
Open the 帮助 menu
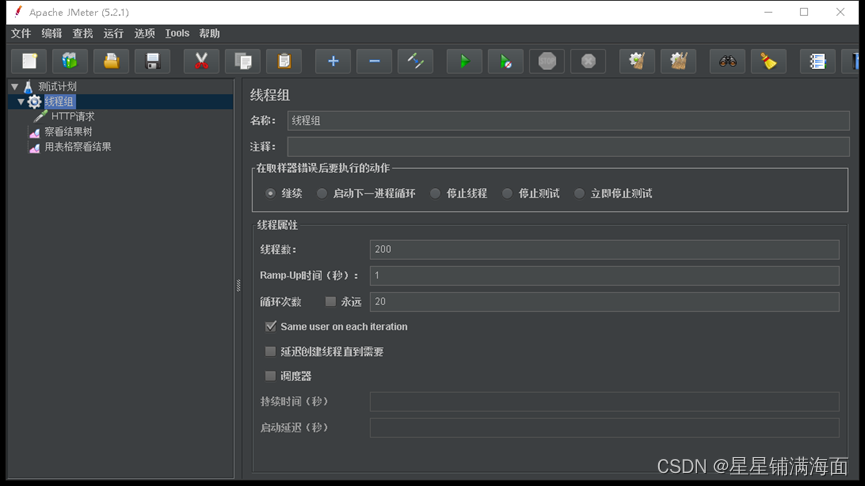click(x=210, y=34)
